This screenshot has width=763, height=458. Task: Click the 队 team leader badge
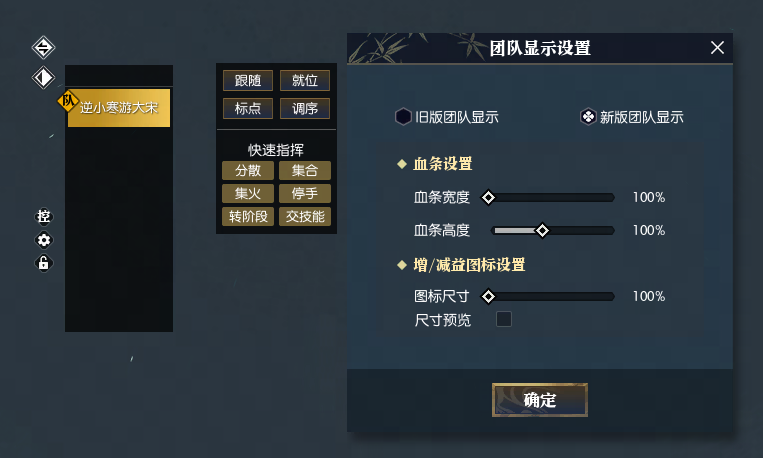[69, 100]
